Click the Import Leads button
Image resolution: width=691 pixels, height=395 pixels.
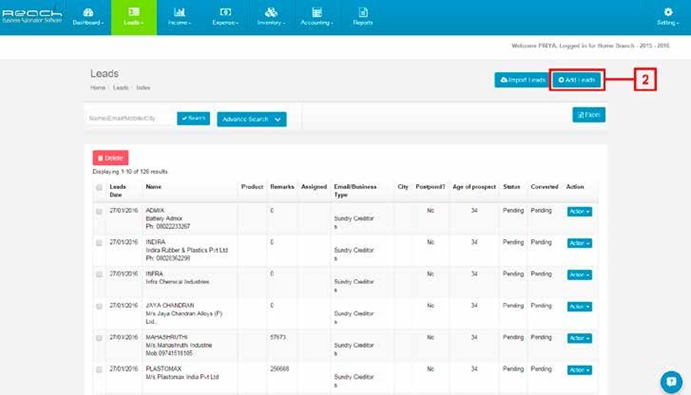pos(523,80)
